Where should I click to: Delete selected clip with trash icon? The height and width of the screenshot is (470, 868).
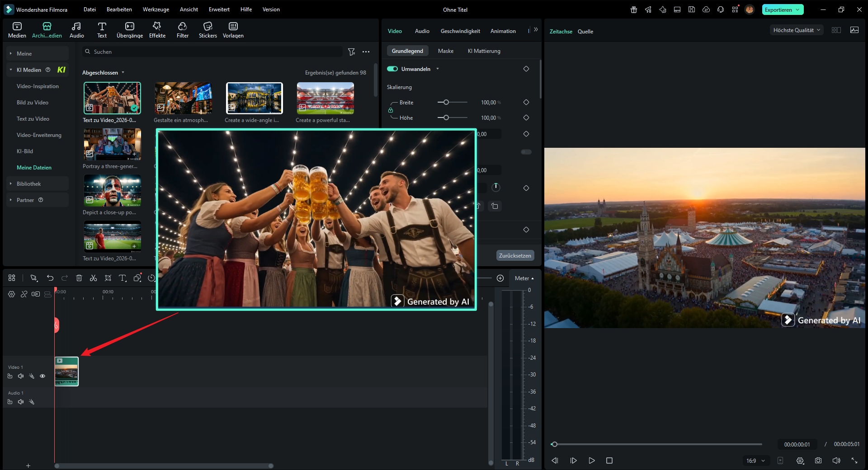click(x=79, y=278)
